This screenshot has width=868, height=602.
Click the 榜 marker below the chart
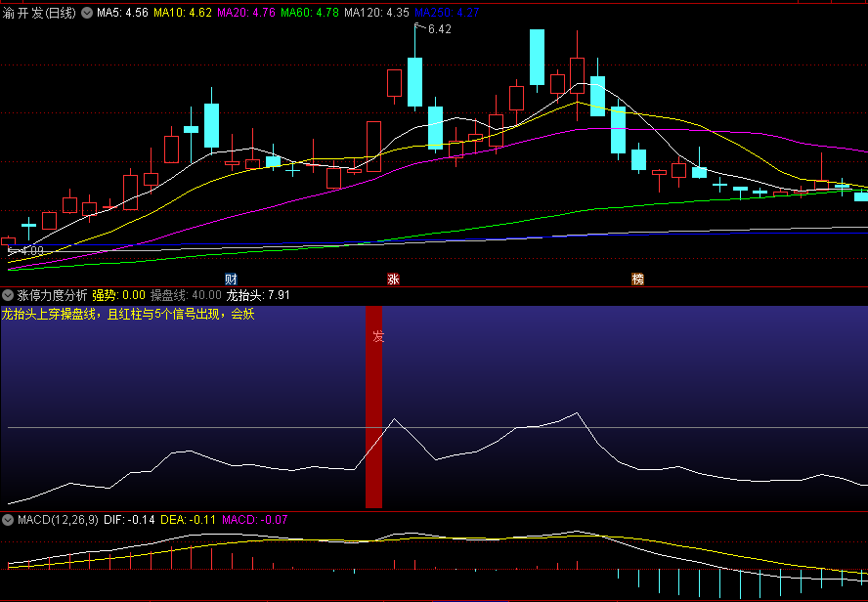637,279
